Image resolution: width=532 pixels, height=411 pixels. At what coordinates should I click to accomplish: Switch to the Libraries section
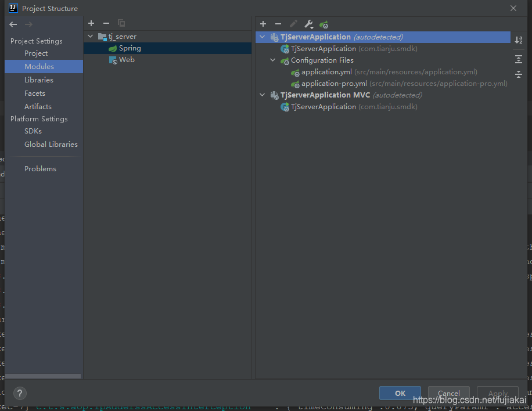37,80
